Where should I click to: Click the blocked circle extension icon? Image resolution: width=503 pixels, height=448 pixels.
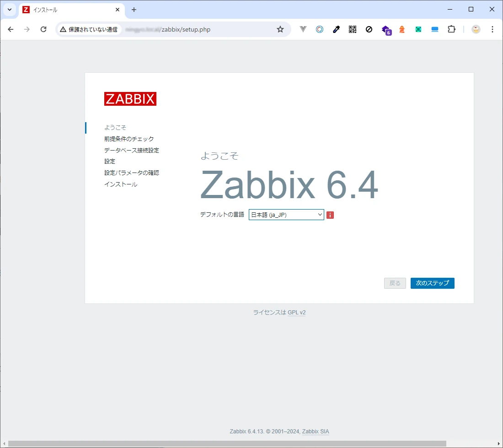pos(369,29)
